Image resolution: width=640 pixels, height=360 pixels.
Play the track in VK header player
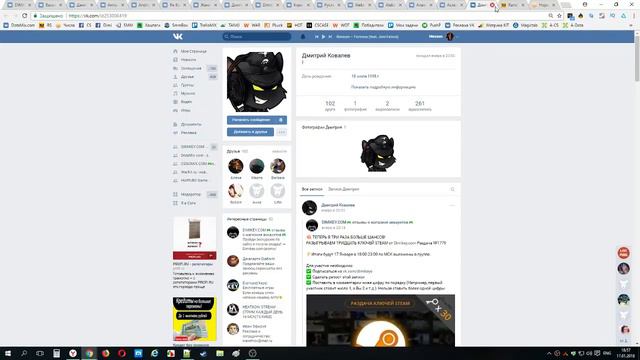323,37
